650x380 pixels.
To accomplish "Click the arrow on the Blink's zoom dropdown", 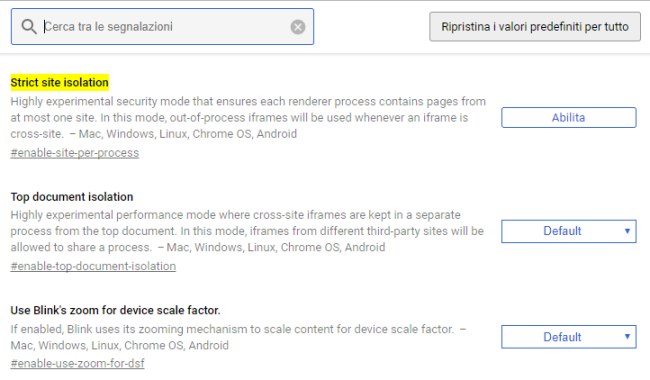I will coord(627,336).
